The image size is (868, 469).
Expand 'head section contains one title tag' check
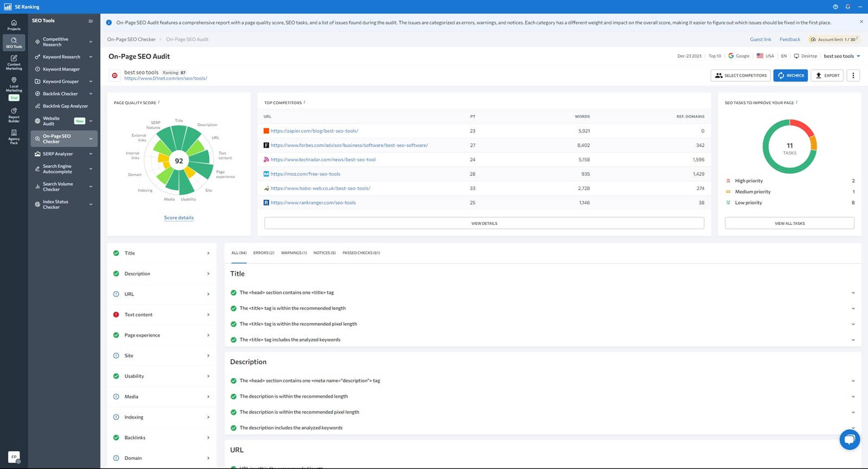[853, 293]
